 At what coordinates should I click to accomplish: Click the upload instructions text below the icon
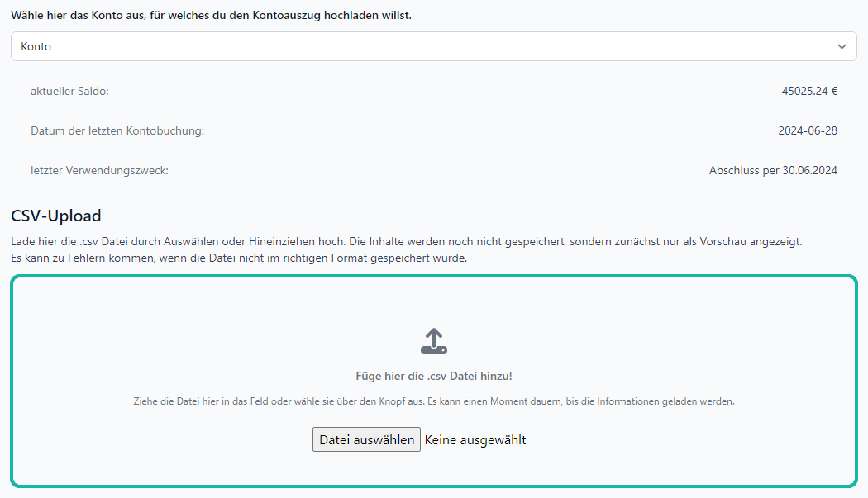coord(433,400)
